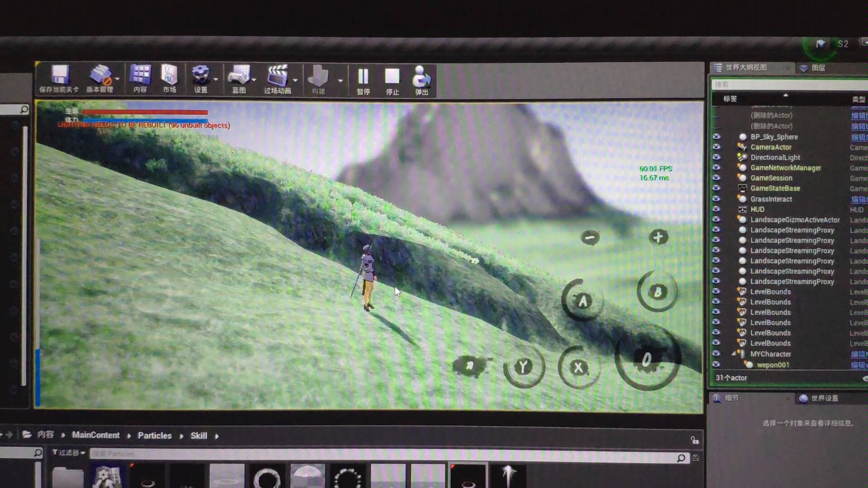Select the dotted ring particle thumbnail
This screenshot has height=488, width=868.
click(x=348, y=476)
